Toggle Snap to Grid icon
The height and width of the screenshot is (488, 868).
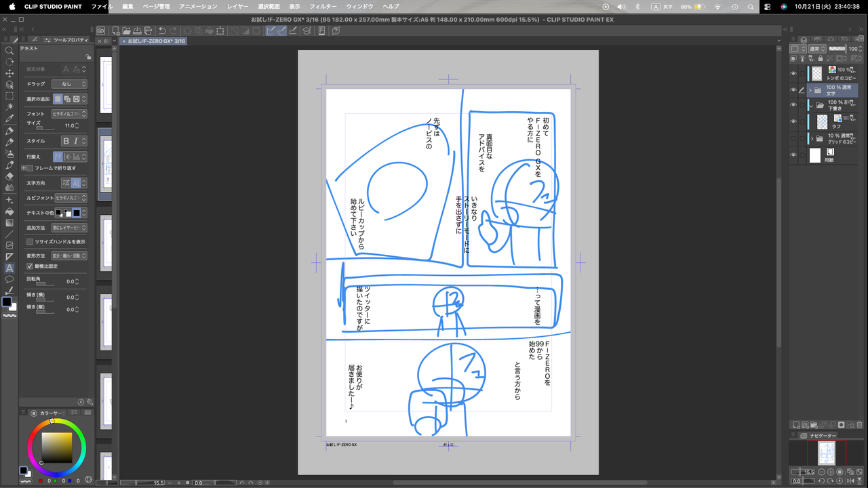click(294, 30)
